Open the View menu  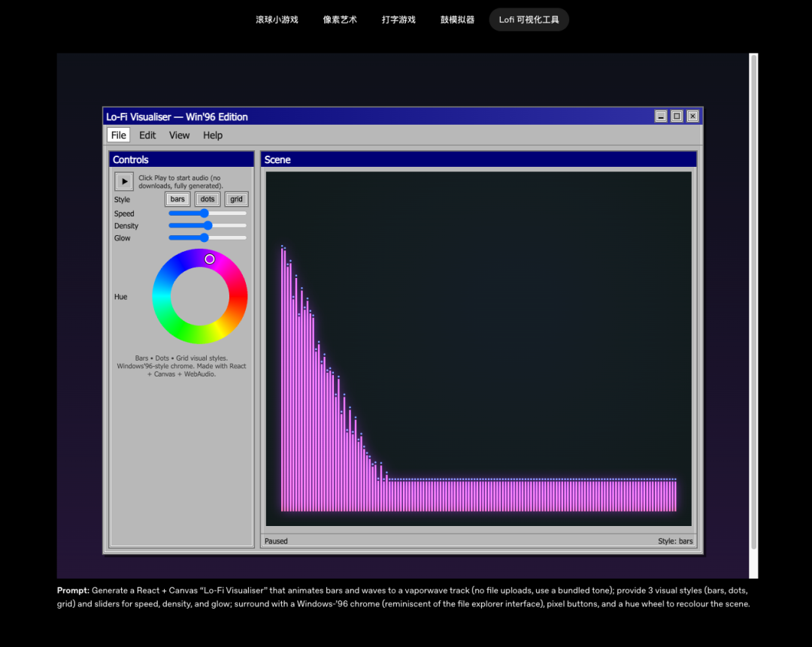pos(180,135)
